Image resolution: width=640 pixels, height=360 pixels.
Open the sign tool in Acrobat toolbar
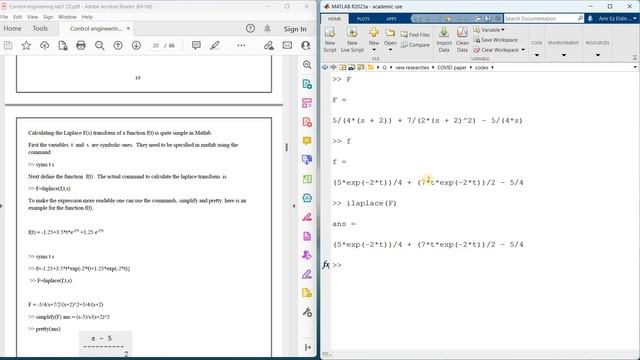[269, 46]
